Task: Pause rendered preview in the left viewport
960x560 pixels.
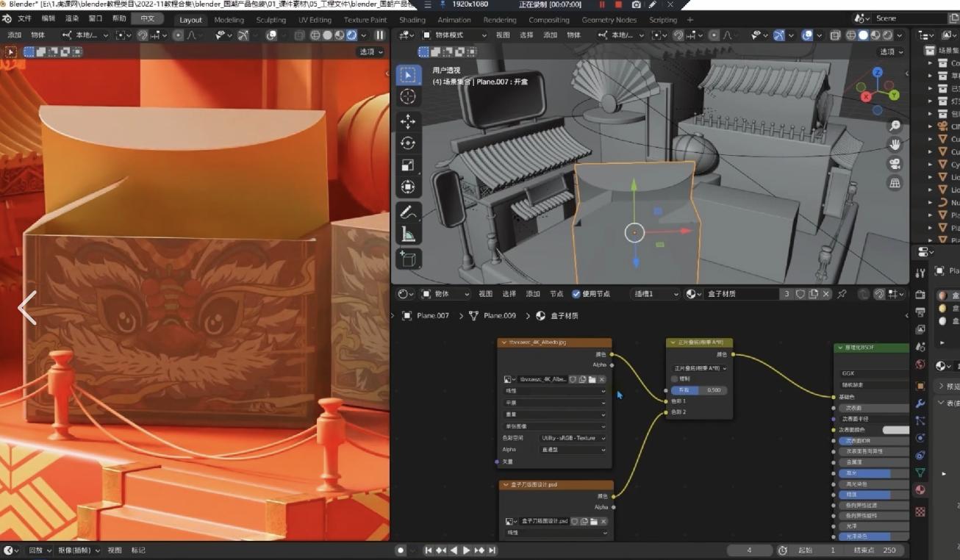Action: pyautogui.click(x=379, y=35)
